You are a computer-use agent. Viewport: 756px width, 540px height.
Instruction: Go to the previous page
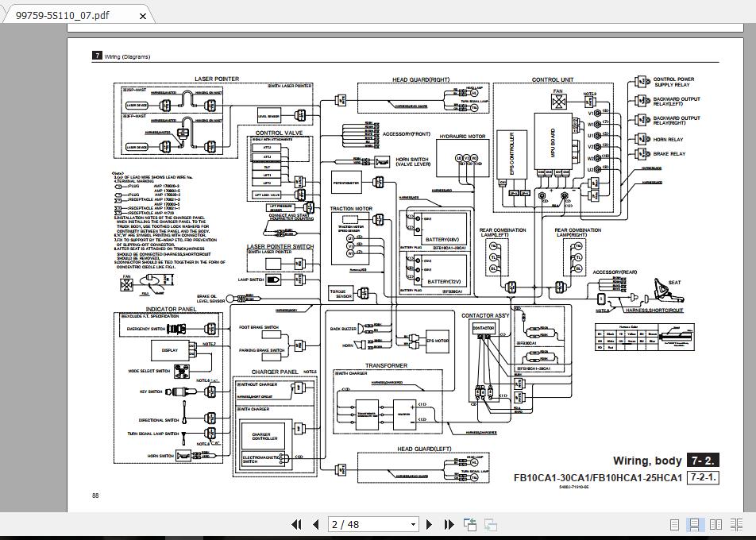point(316,524)
